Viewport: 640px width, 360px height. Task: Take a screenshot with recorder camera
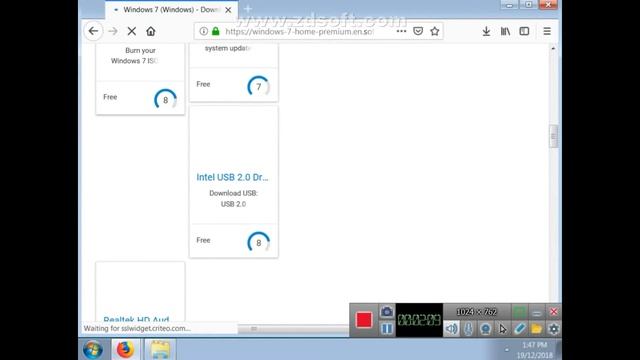click(x=387, y=312)
